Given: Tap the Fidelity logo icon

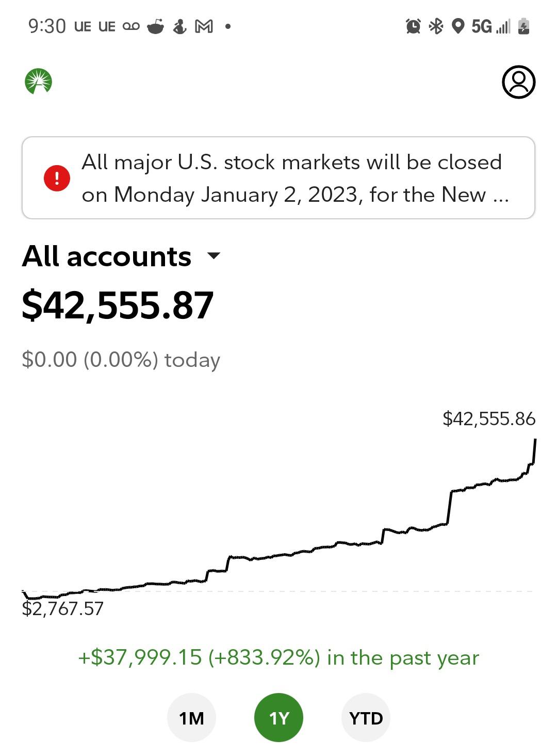Looking at the screenshot, I should pyautogui.click(x=39, y=82).
